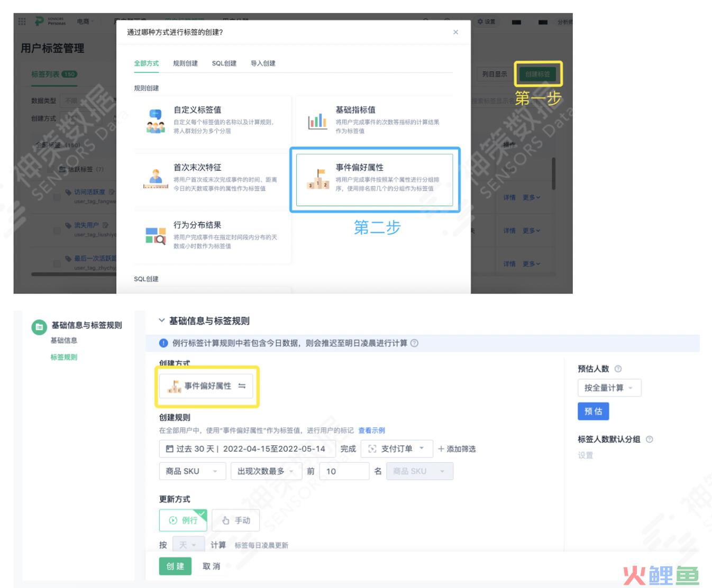Open the apps grid icon in top bar
The height and width of the screenshot is (588, 712).
(x=22, y=21)
